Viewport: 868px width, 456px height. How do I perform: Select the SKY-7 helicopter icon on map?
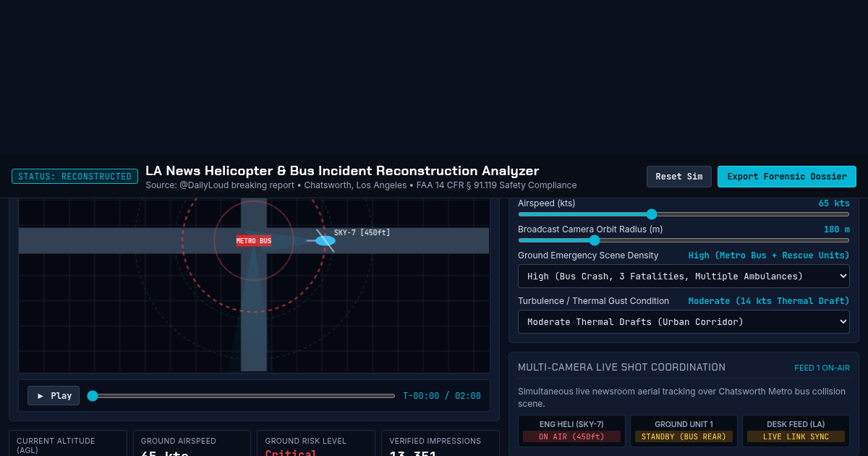325,240
